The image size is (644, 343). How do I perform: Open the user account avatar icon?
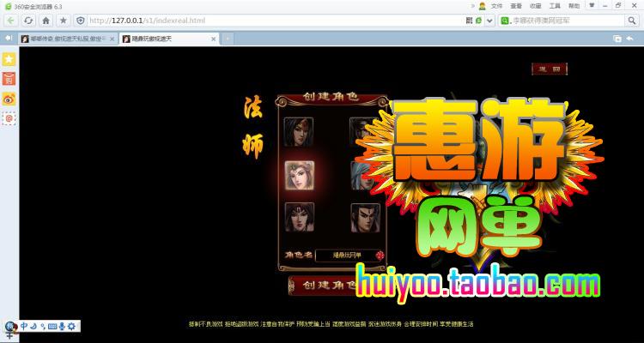click(x=483, y=6)
